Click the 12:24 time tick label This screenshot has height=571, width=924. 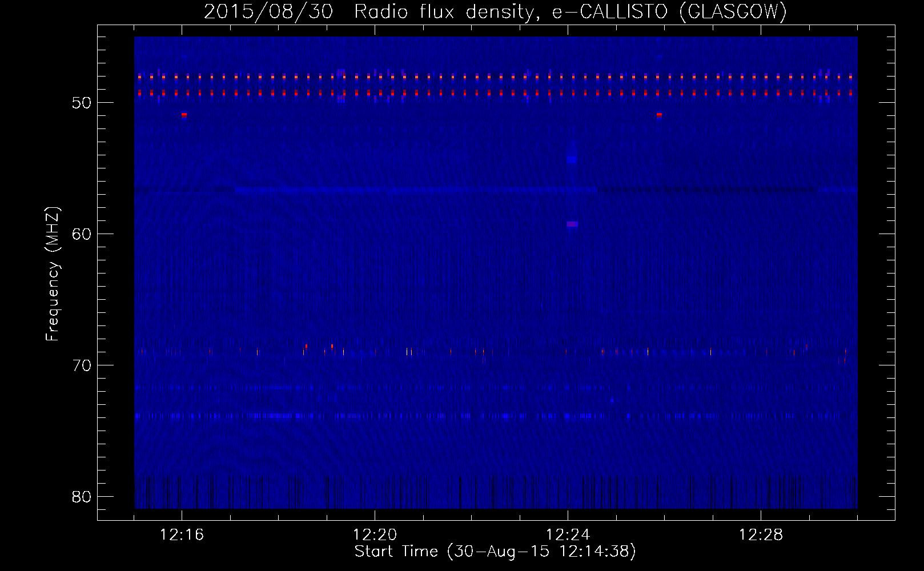tap(568, 534)
